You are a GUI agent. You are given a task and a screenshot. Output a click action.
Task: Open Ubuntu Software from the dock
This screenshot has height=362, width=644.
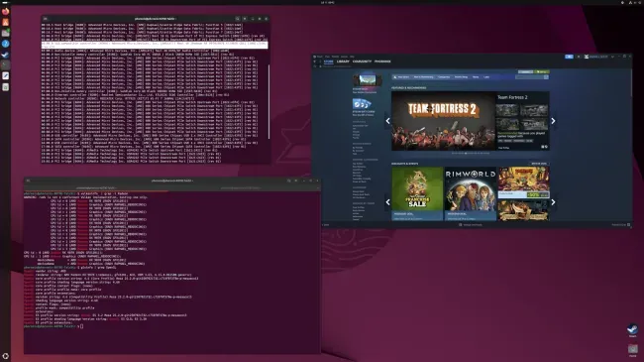5,22
